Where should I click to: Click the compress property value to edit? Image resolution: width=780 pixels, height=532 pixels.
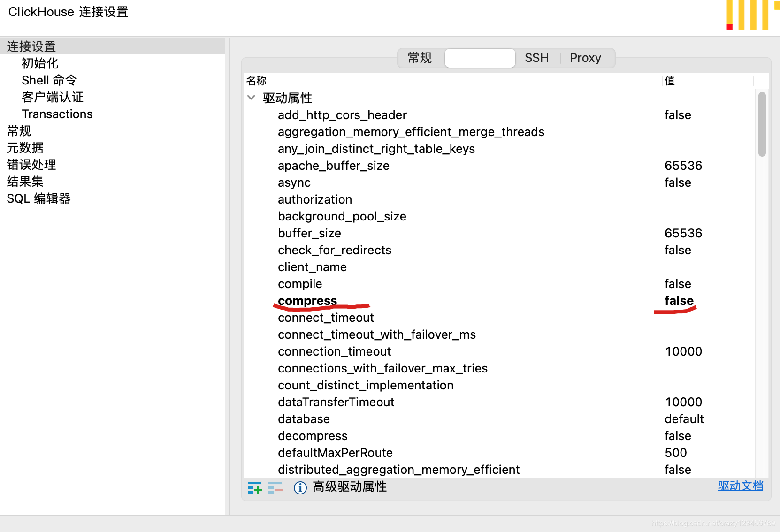(678, 301)
